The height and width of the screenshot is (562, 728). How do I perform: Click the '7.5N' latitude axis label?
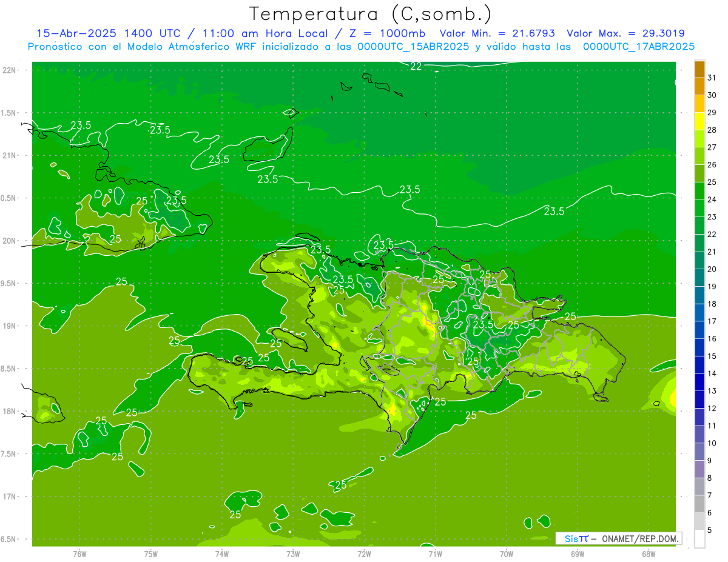[8, 454]
